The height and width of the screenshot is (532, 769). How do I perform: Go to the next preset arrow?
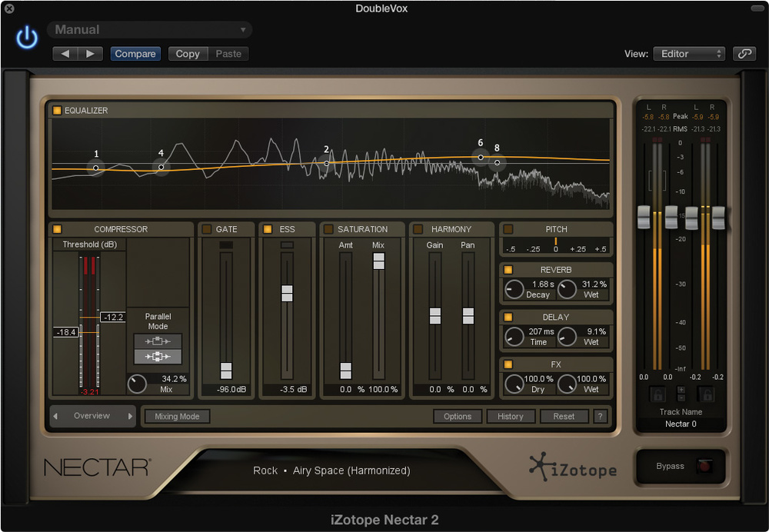(x=90, y=54)
